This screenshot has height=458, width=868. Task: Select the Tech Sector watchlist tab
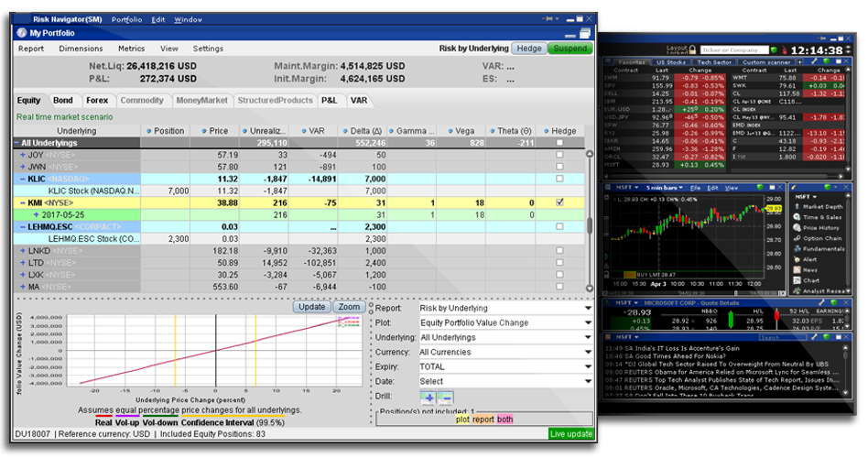pyautogui.click(x=714, y=62)
